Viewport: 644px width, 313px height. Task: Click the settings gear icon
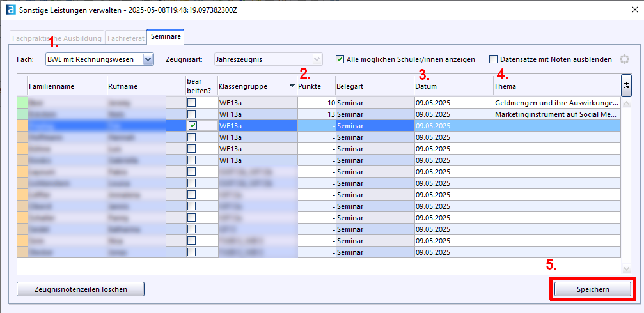click(625, 59)
